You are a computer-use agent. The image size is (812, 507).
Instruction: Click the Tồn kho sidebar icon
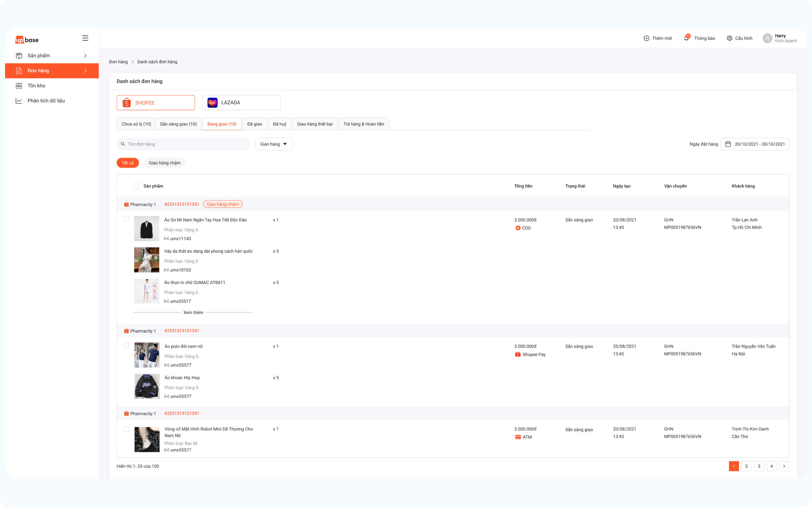click(19, 86)
